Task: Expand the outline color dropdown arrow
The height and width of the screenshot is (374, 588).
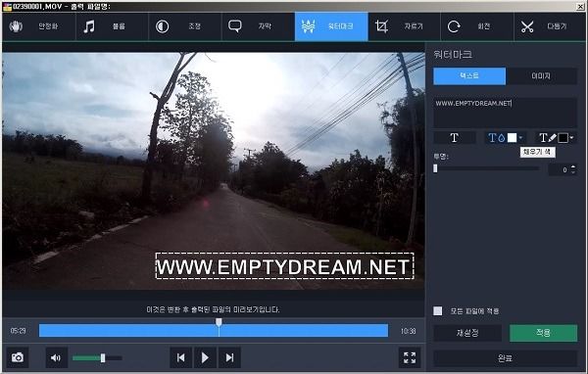Action: pos(572,138)
